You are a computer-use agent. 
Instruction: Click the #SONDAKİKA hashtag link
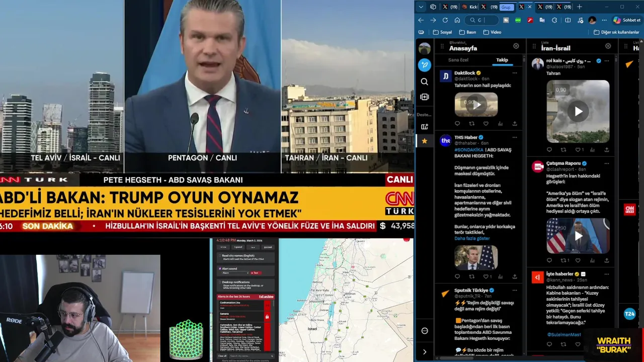pyautogui.click(x=469, y=150)
